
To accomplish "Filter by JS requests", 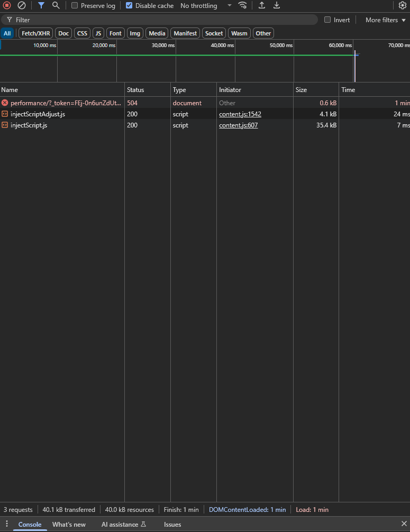I will 98,33.
